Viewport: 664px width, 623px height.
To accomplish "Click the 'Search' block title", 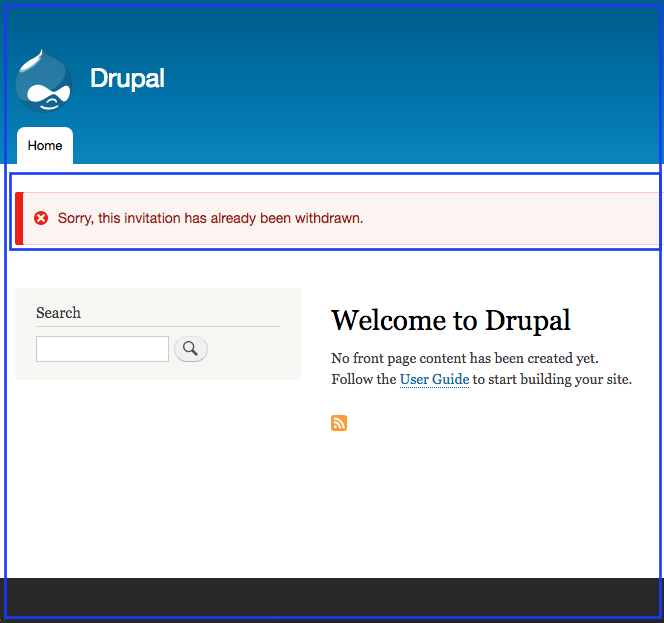I will pyautogui.click(x=58, y=313).
